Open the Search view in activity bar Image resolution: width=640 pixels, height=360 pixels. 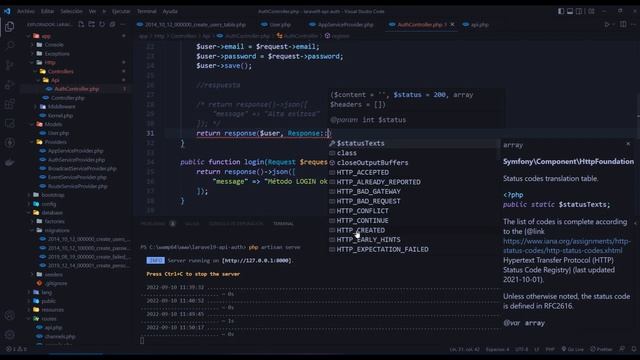point(9,45)
